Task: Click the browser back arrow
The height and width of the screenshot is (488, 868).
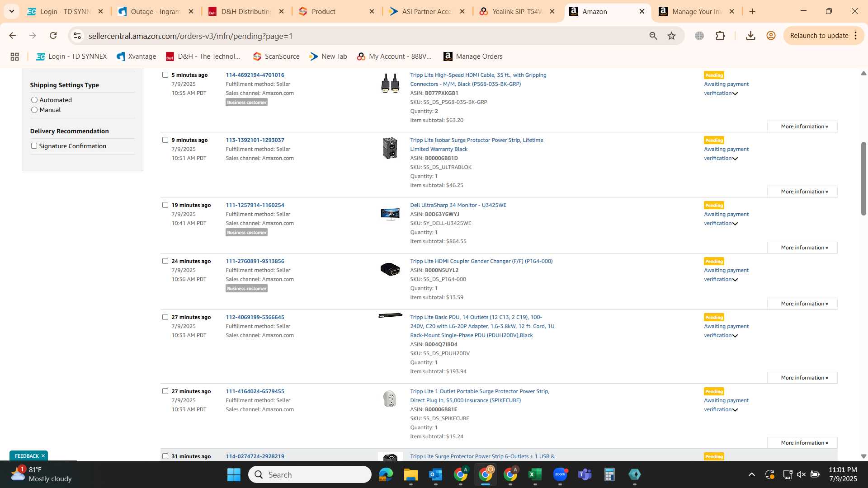Action: [13, 36]
